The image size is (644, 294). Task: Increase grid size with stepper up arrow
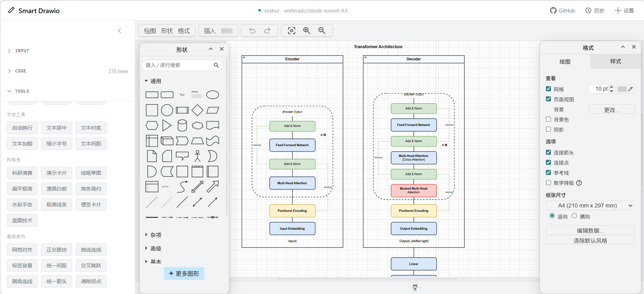[x=612, y=87]
